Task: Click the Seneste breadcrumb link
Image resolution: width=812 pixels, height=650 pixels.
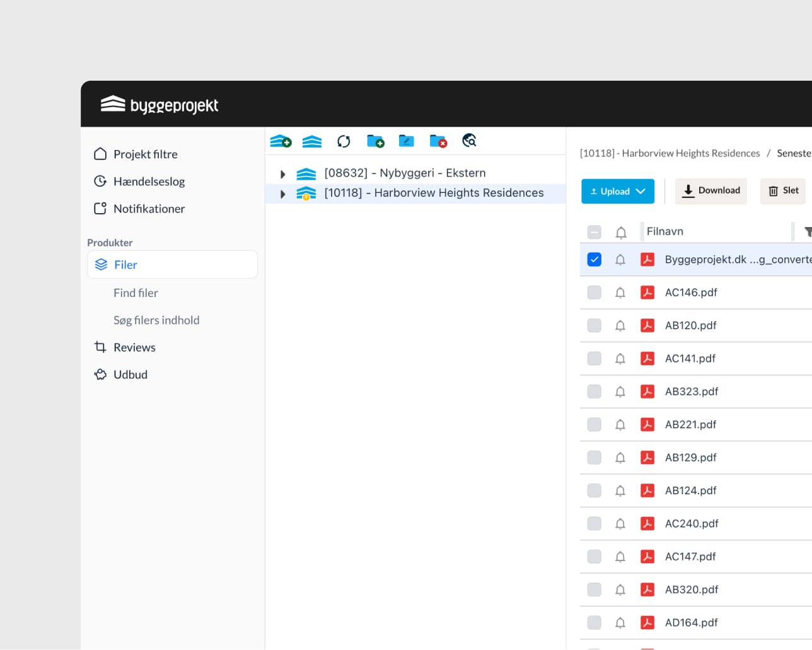Action: coord(794,153)
